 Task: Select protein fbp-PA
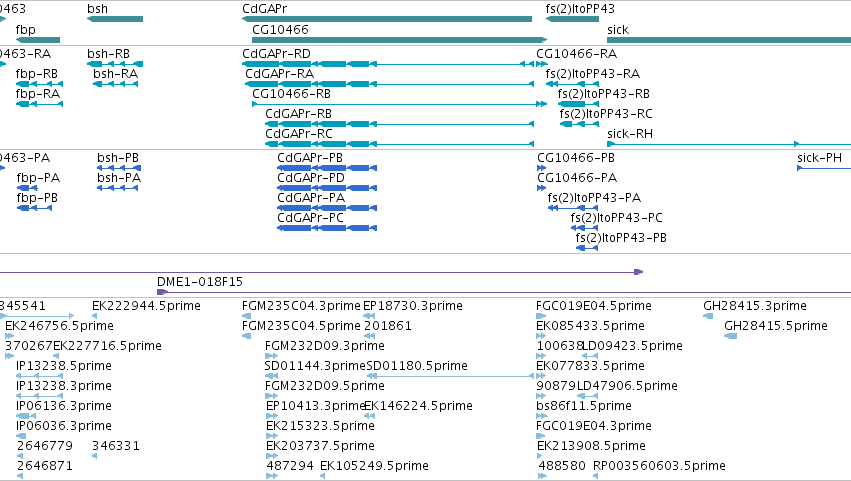pos(27,188)
